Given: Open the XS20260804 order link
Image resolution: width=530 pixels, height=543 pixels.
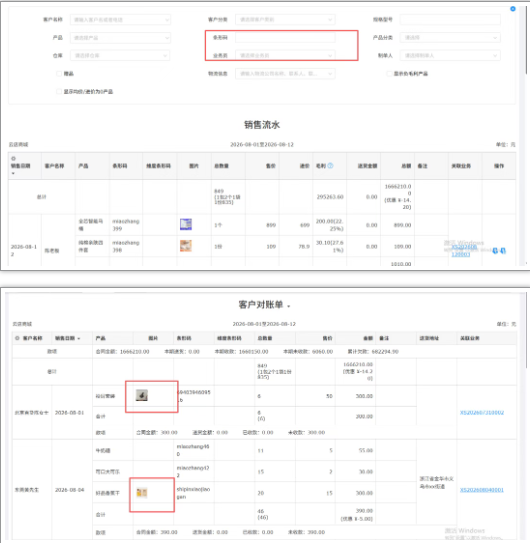Looking at the screenshot, I should pyautogui.click(x=482, y=490).
